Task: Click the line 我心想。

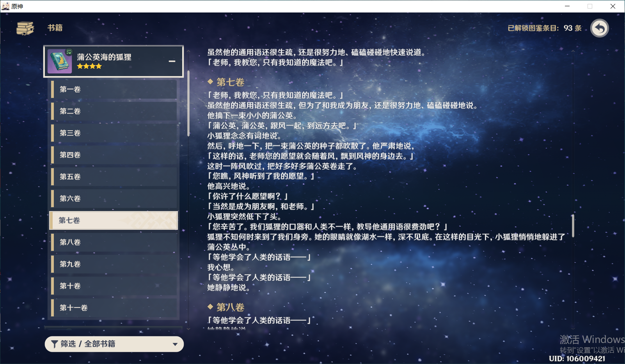Action: (221, 267)
